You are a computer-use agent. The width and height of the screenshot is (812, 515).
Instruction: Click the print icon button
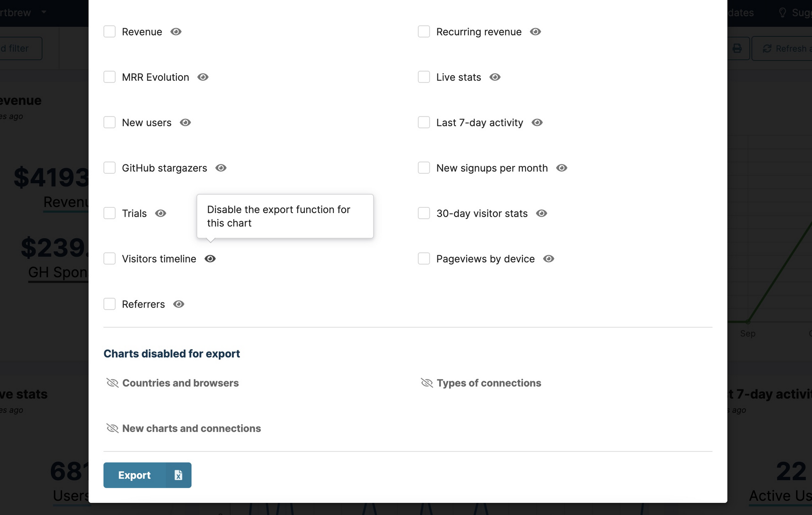tap(737, 49)
